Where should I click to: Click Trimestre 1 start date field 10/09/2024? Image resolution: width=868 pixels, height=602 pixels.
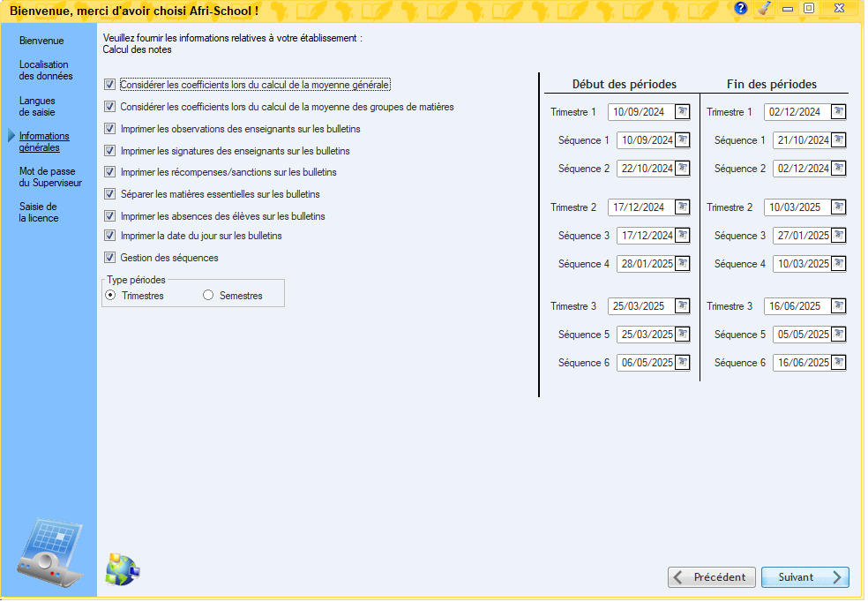pos(643,112)
